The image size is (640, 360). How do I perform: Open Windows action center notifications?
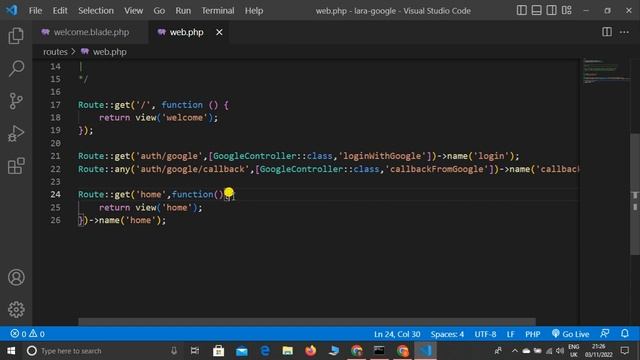coord(624,351)
